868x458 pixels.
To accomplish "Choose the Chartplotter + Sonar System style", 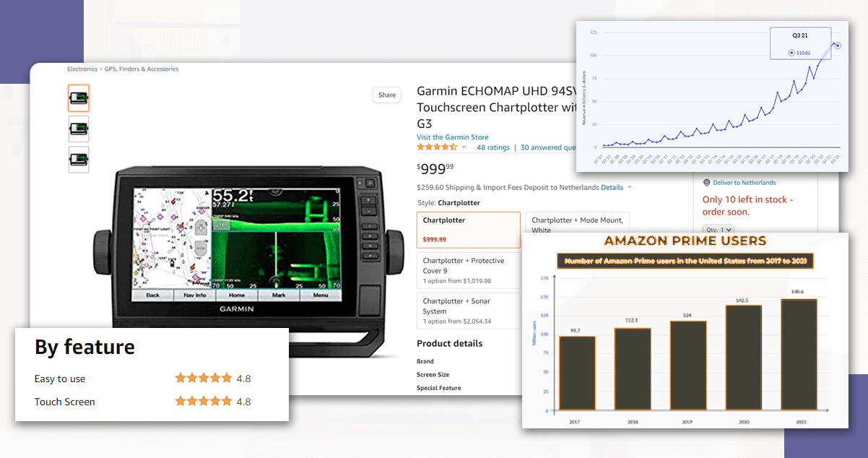I will (x=469, y=311).
